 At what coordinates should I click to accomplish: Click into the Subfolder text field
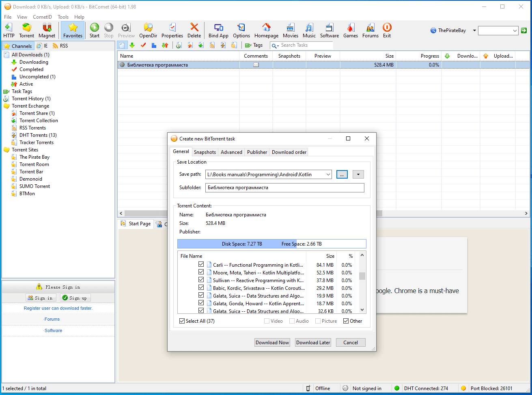click(x=285, y=188)
